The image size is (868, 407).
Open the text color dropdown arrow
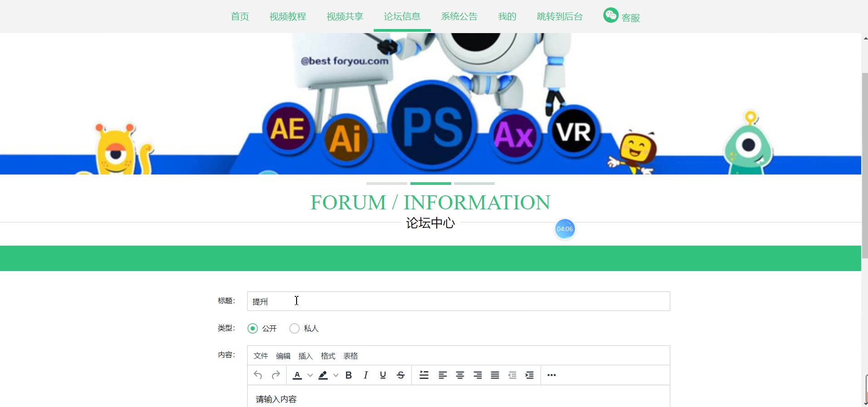tap(310, 375)
